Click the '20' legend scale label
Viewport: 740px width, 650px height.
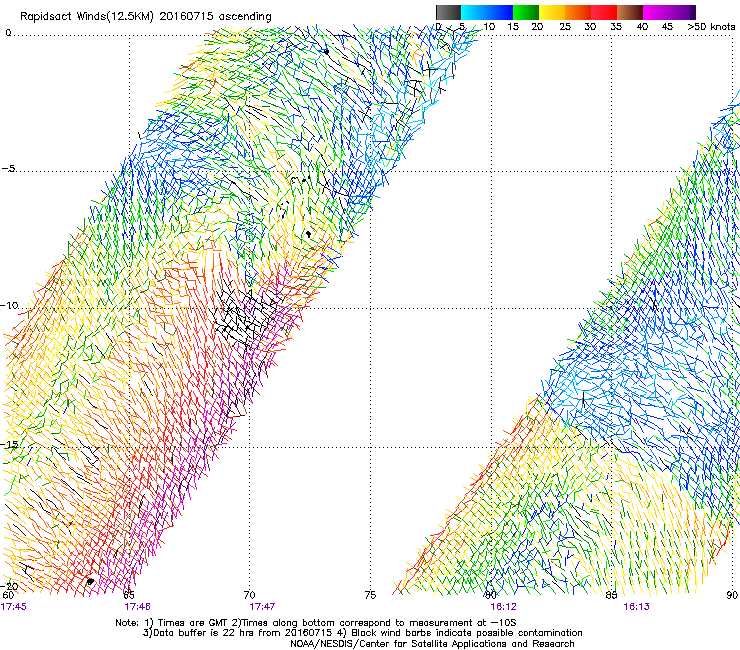point(537,26)
